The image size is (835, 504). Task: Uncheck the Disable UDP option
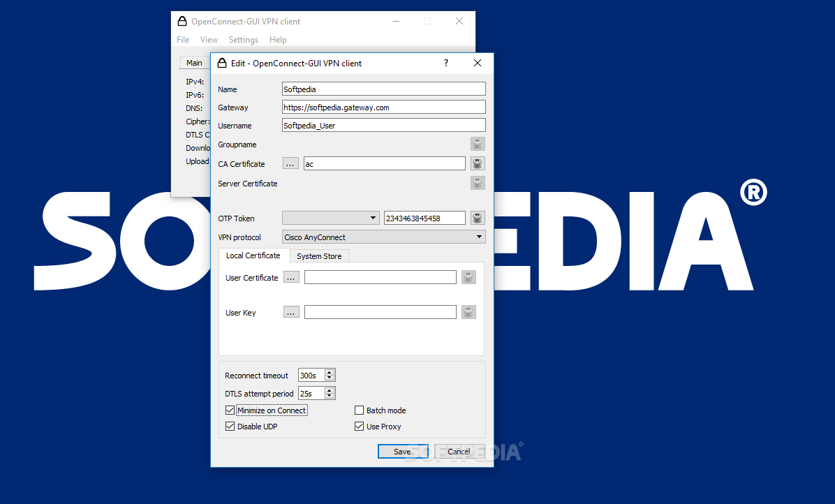tap(230, 427)
